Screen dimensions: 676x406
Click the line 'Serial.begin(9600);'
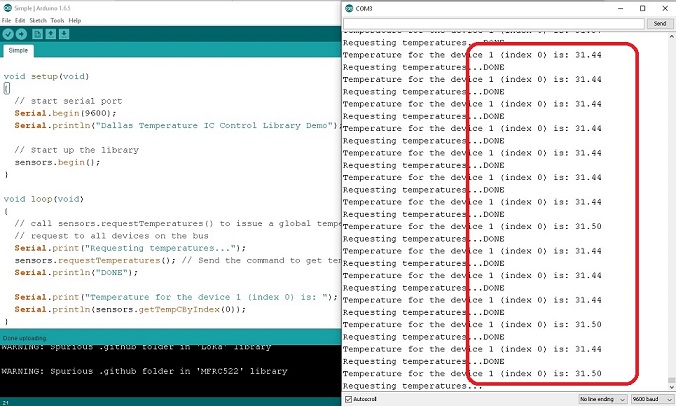click(66, 113)
